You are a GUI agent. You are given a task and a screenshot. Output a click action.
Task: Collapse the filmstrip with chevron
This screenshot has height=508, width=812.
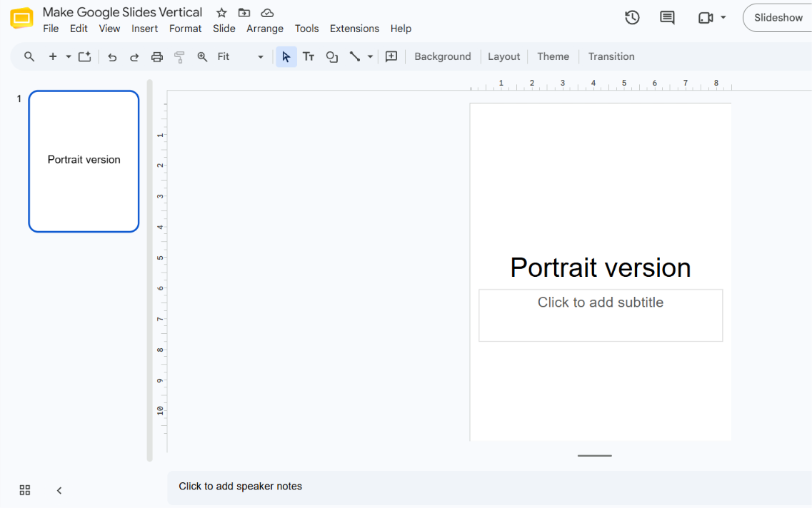tap(59, 490)
